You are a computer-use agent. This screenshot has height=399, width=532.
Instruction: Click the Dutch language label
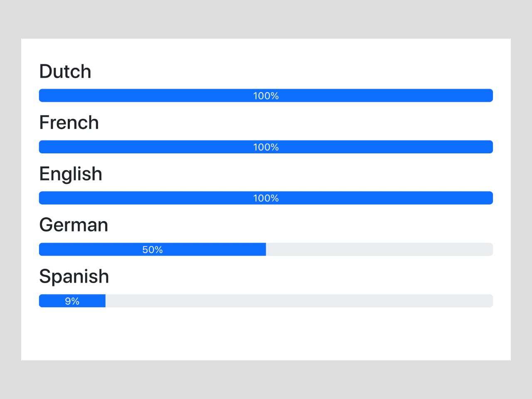pyautogui.click(x=65, y=71)
